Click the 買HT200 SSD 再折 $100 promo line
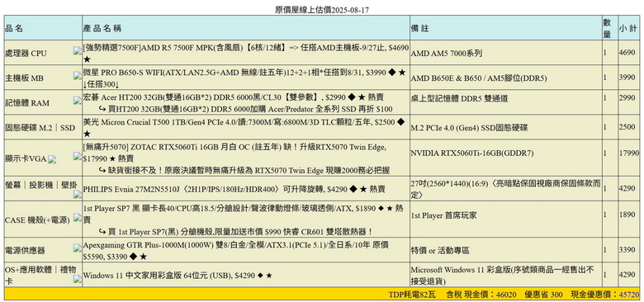Viewport: 644px width, 302px height. pyautogui.click(x=245, y=109)
